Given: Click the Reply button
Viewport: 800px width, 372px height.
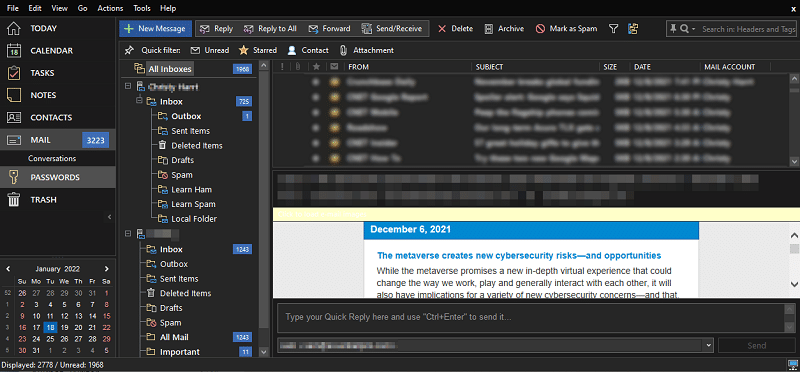Looking at the screenshot, I should [216, 29].
